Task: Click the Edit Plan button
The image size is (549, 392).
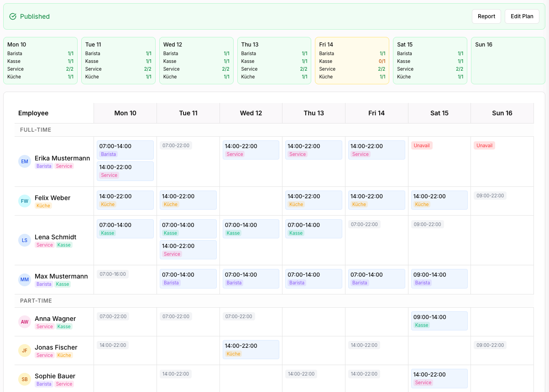Action: point(522,16)
